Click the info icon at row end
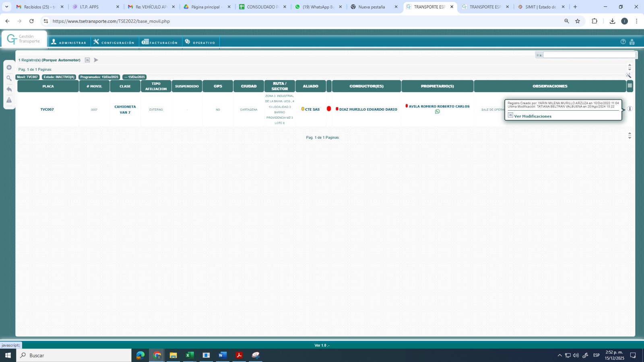Image resolution: width=644 pixels, height=362 pixels. pyautogui.click(x=630, y=109)
